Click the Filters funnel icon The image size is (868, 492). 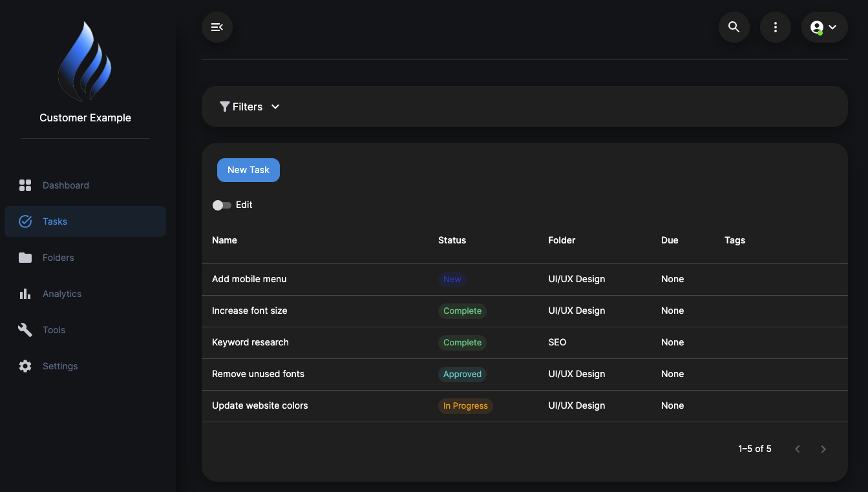pyautogui.click(x=225, y=107)
